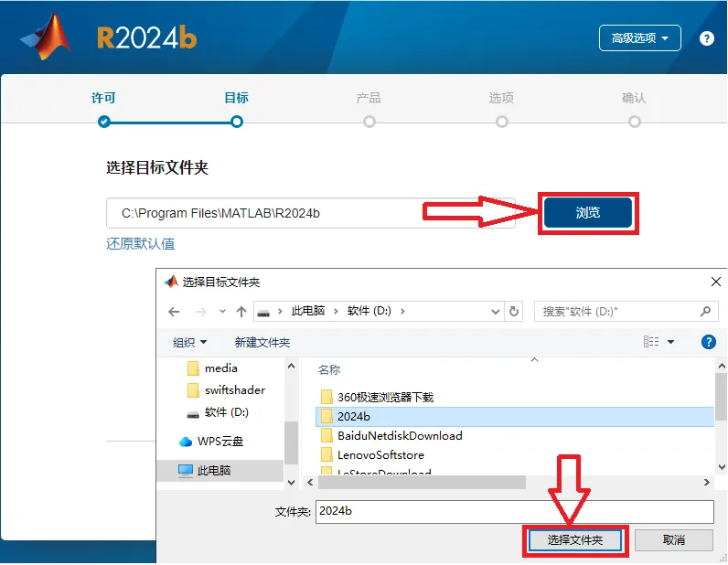Open the 高级选项 dropdown

(x=640, y=38)
